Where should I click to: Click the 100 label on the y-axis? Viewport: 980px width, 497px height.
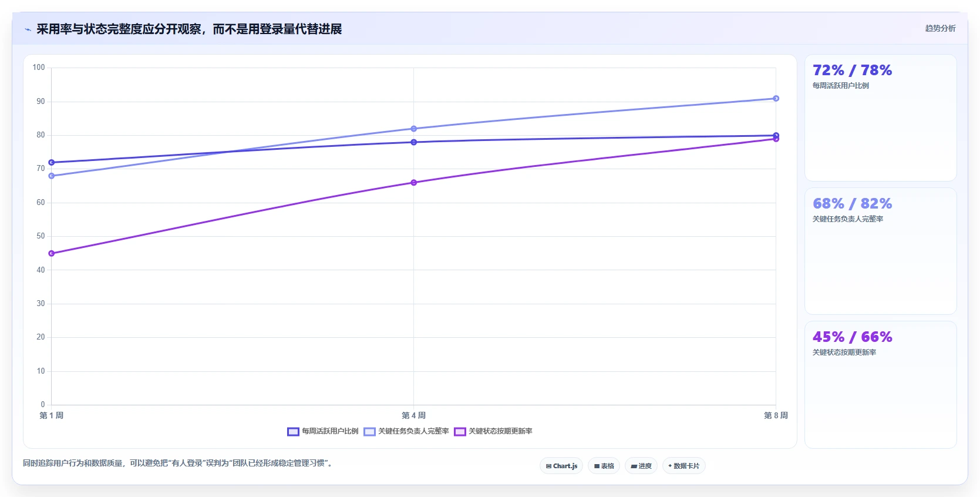point(39,68)
